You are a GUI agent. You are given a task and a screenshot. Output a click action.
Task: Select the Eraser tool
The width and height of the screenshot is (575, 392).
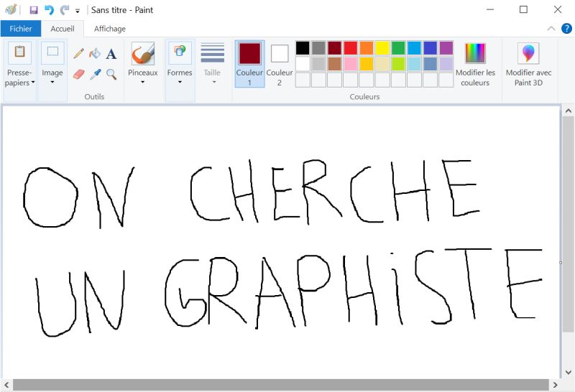coord(78,75)
